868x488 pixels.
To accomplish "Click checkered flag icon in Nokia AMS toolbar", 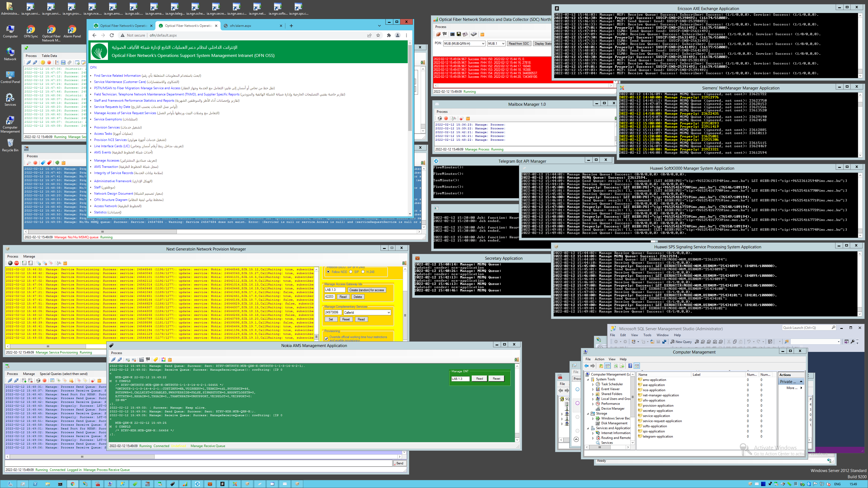I will tap(148, 360).
